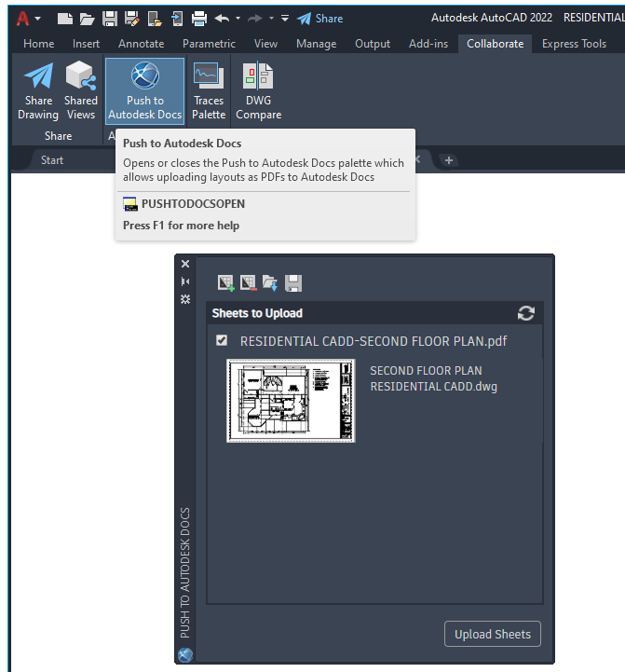Open the Customize Quick Access Toolbar dropdown
This screenshot has width=625, height=672.
pyautogui.click(x=285, y=19)
